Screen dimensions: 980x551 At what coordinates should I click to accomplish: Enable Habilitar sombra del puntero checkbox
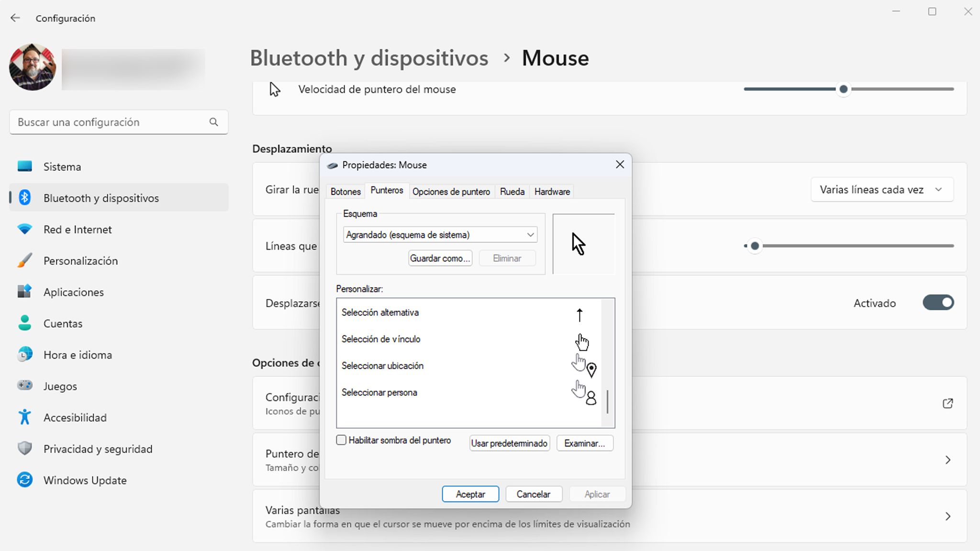(x=341, y=440)
